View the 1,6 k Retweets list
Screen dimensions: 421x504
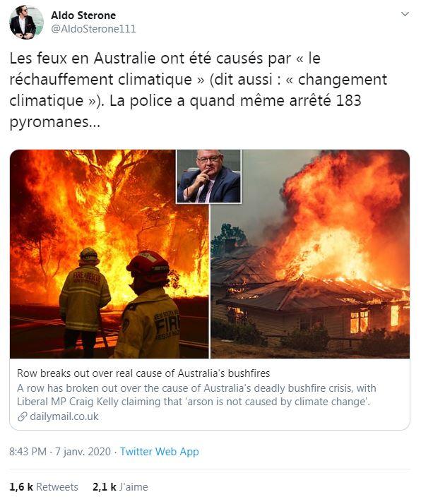(x=44, y=486)
